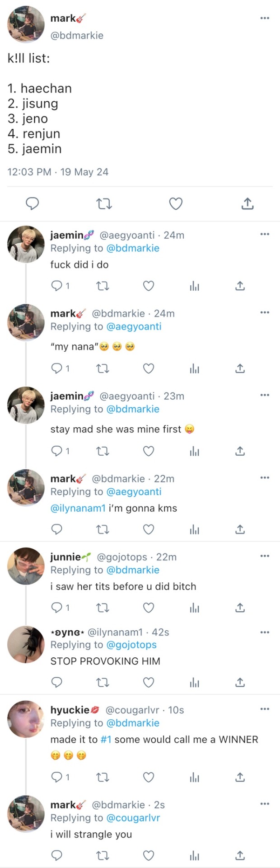Reply to junnie's tweet
Viewport: 280px width, 868px height.
click(56, 608)
